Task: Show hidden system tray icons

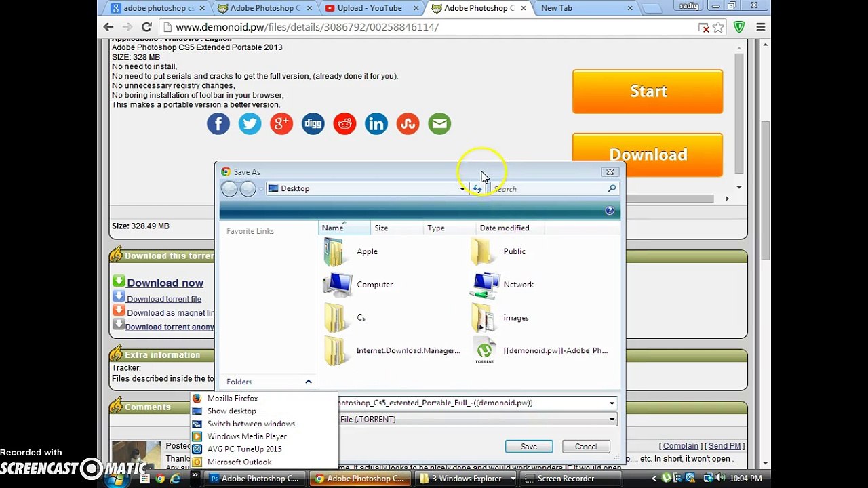Action: 654,479
